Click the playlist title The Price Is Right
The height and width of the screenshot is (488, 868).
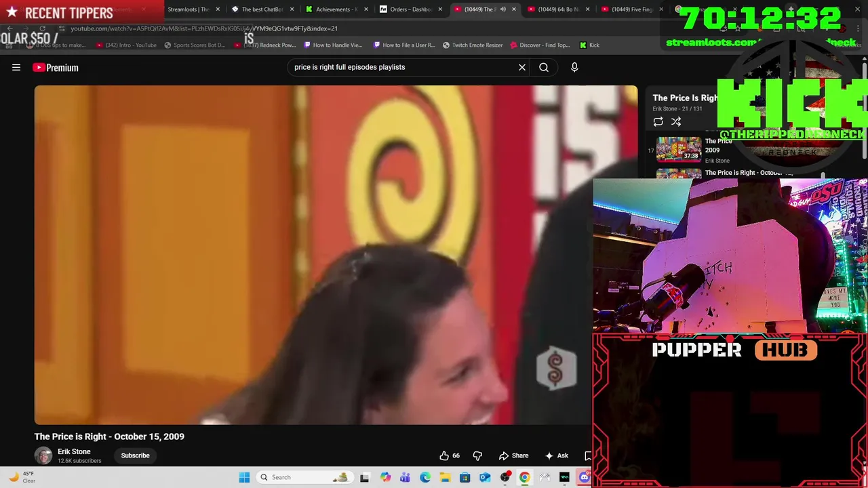[685, 98]
